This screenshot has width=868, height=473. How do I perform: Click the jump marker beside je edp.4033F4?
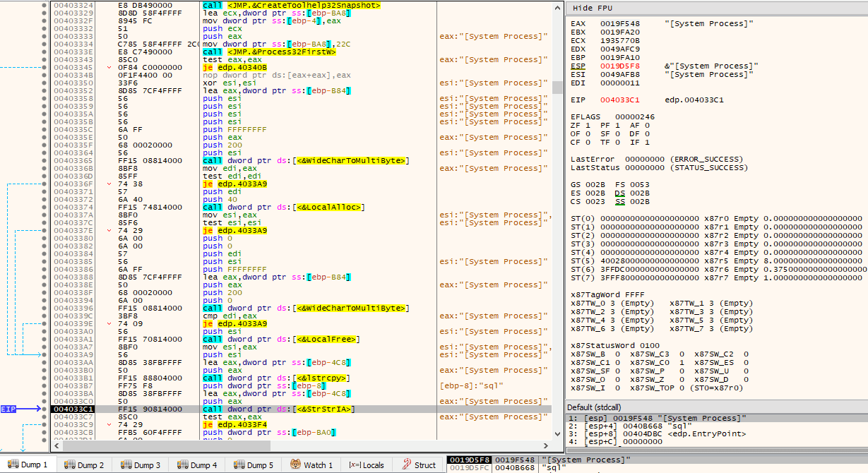pyautogui.click(x=109, y=424)
